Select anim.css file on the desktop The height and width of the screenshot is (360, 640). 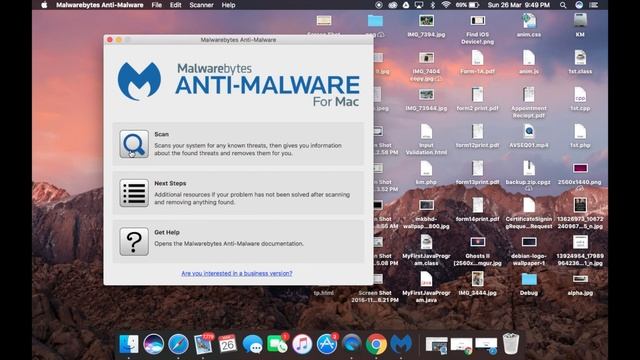529,20
